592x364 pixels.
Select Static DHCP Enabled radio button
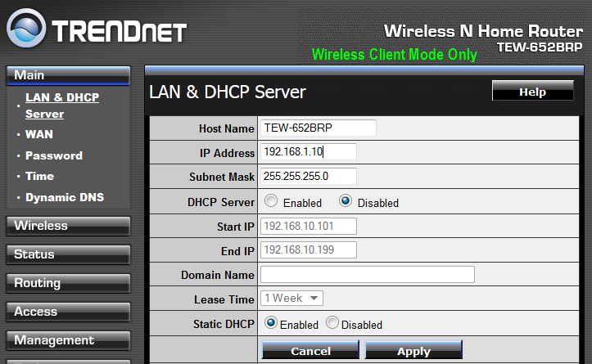click(x=271, y=322)
